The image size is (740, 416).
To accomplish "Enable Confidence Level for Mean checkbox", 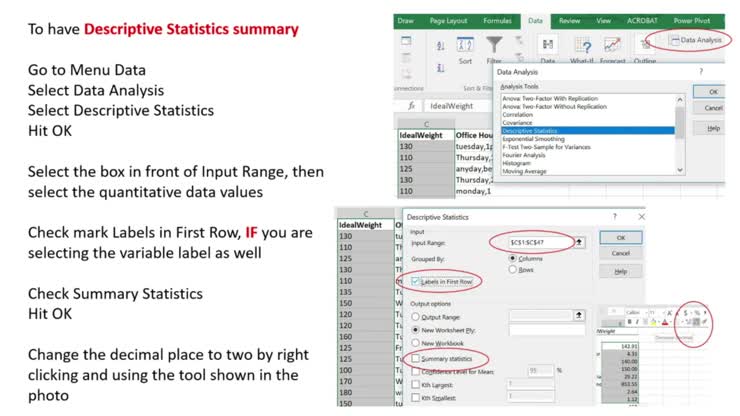I will click(415, 372).
